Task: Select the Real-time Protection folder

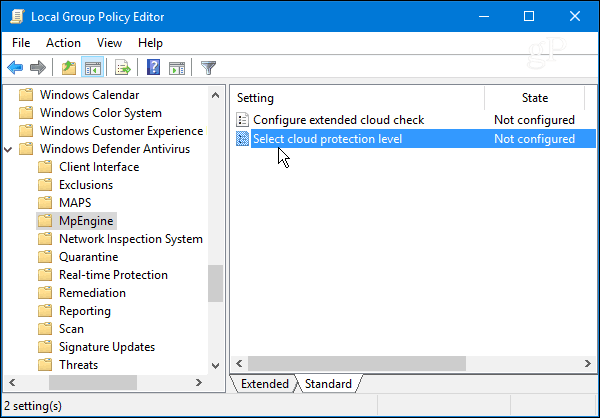Action: click(113, 274)
